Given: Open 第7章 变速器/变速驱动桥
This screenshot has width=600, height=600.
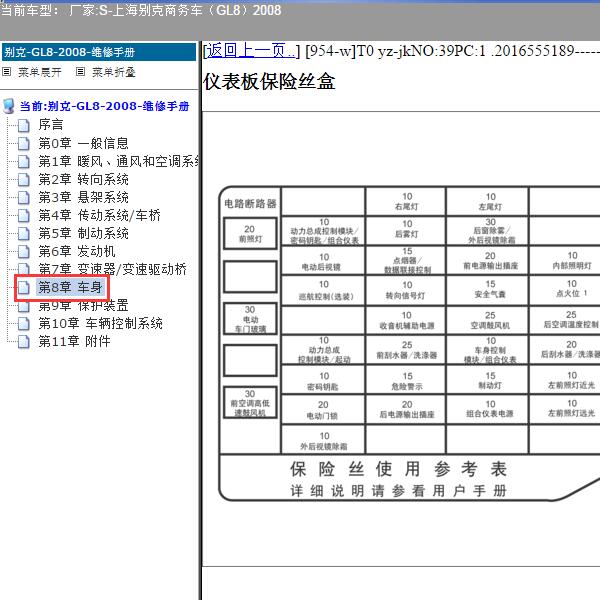Looking at the screenshot, I should (x=112, y=269).
